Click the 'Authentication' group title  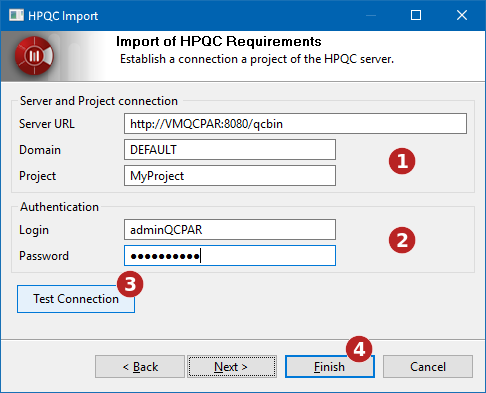point(59,207)
